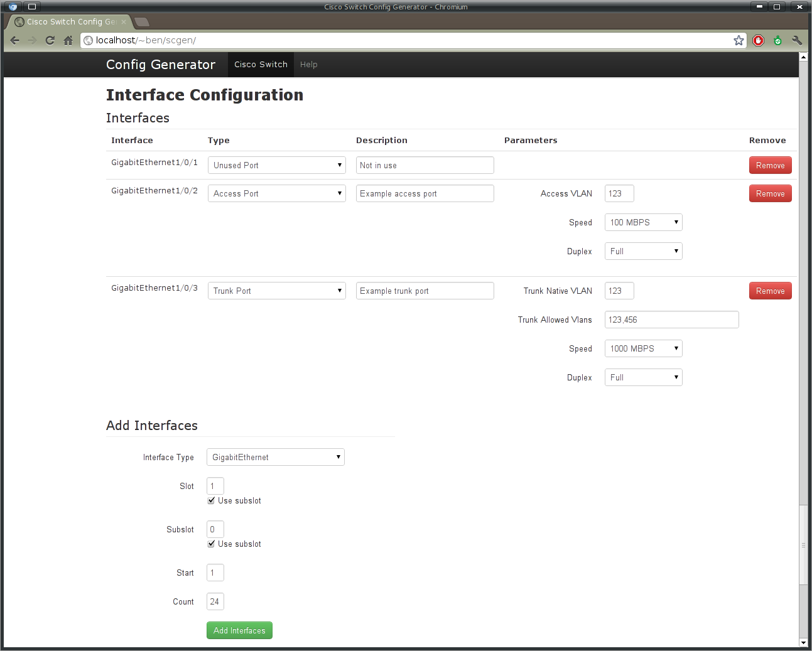Expand the Duplex dropdown for the trunk port
This screenshot has width=812, height=651.
pos(643,377)
